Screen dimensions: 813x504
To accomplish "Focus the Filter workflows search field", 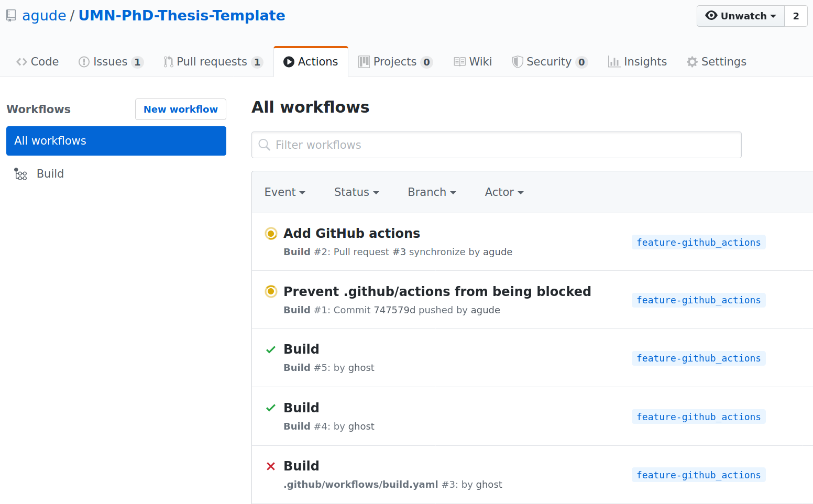I will (x=497, y=145).
